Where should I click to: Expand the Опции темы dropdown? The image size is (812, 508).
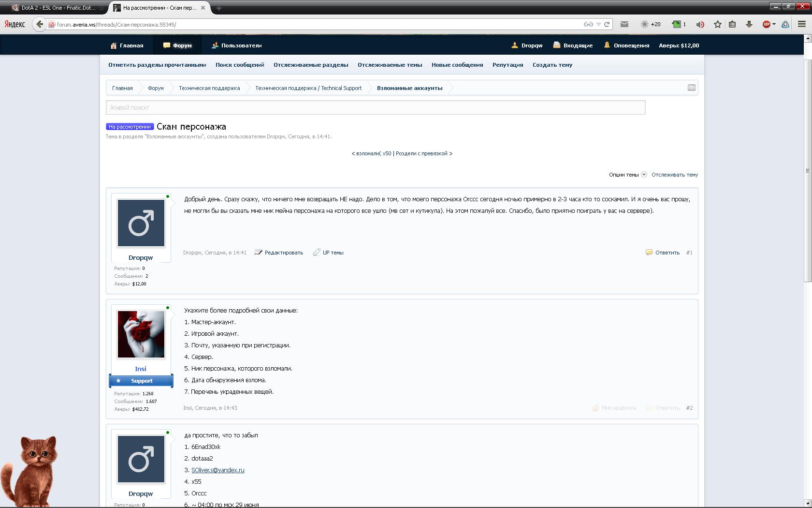(627, 175)
